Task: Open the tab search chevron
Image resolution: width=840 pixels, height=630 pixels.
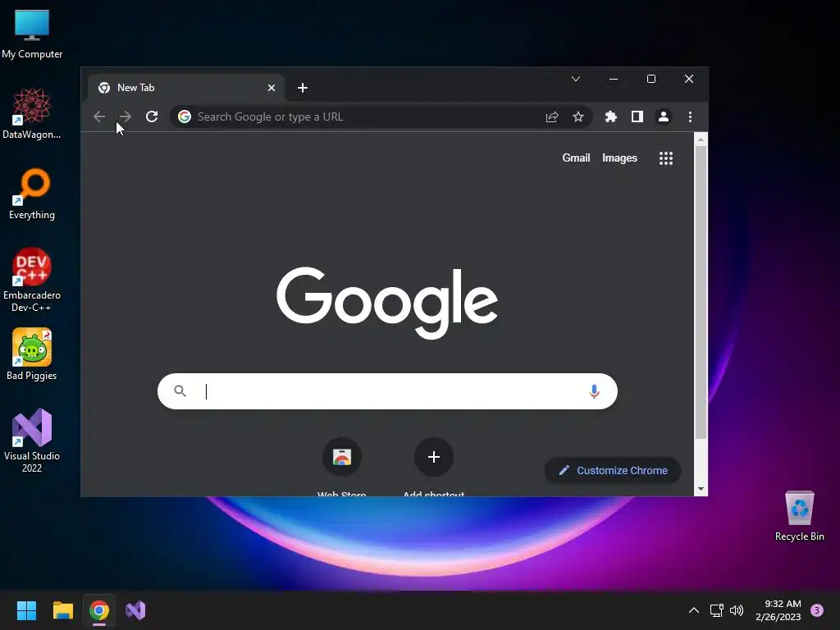Action: (x=576, y=80)
